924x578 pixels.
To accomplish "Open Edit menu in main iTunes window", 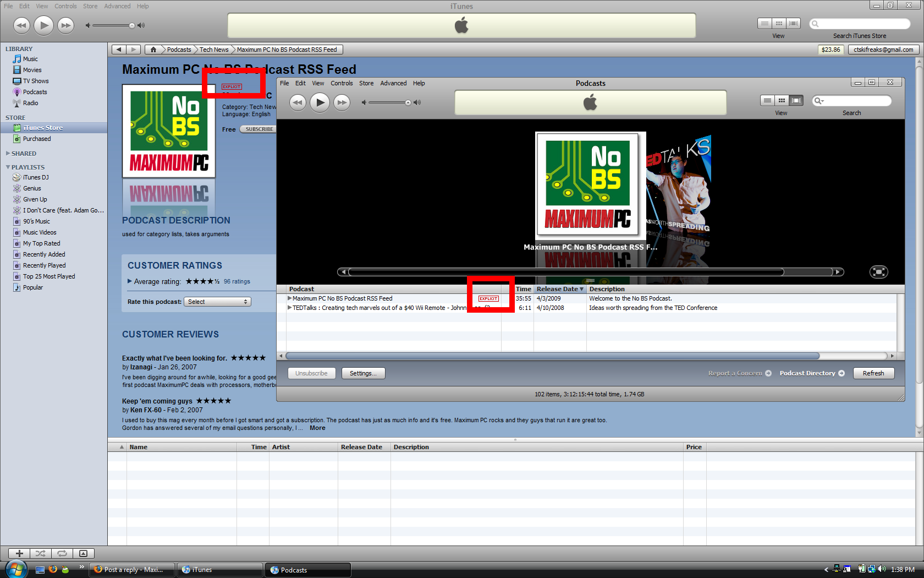I will (x=24, y=6).
